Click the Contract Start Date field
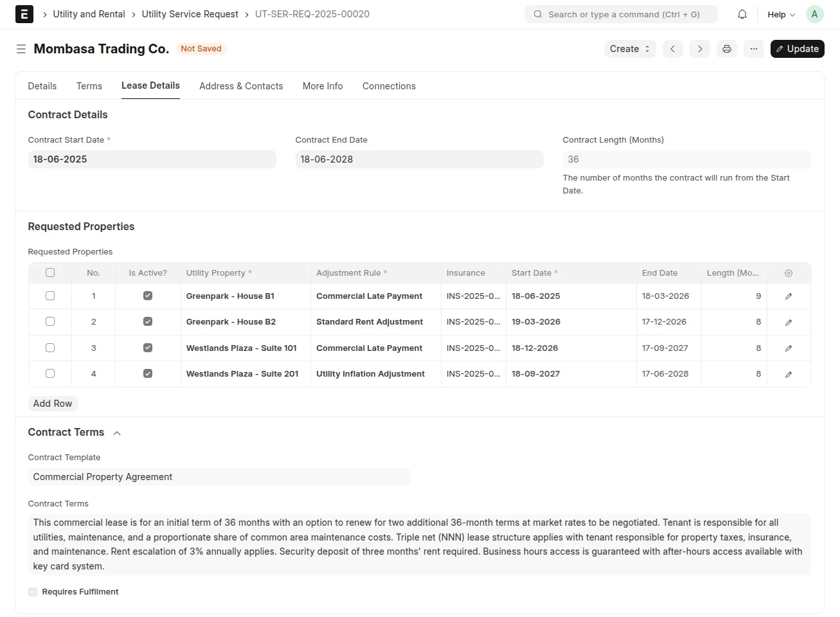840x617 pixels. 152,159
